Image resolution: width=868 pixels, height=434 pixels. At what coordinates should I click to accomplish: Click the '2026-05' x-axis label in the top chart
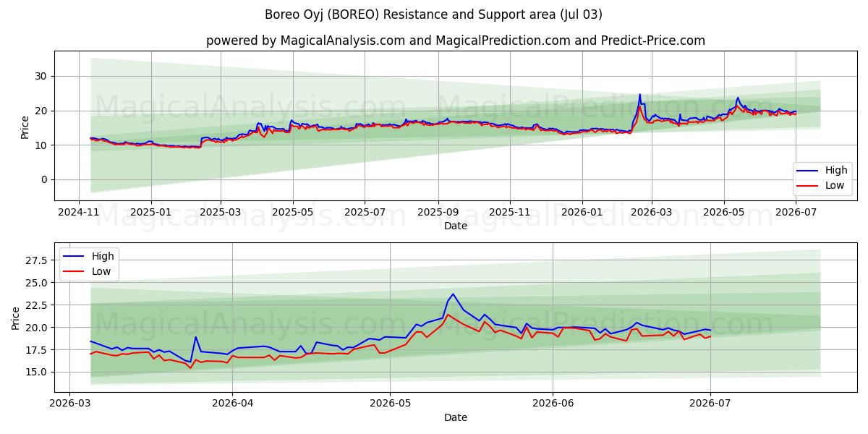724,213
